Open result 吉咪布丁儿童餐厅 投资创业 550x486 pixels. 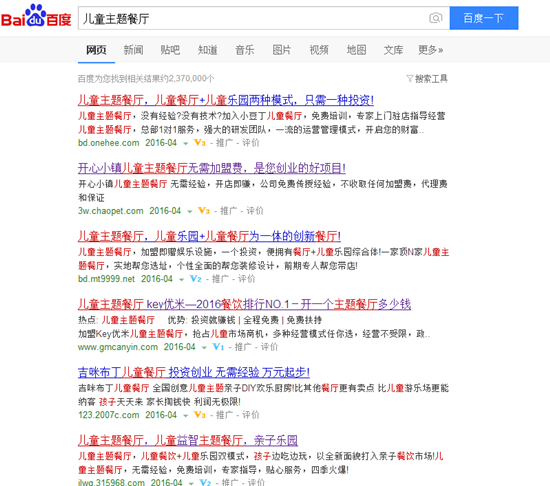[194, 372]
